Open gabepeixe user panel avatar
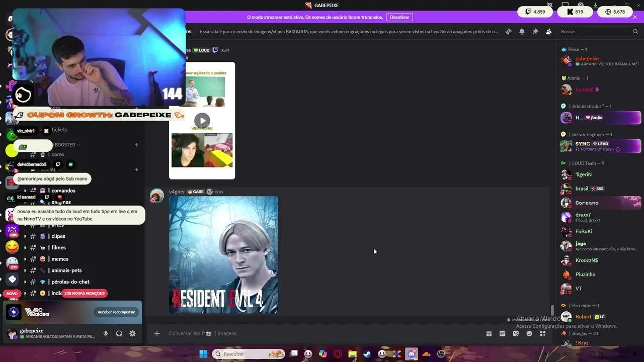Image resolution: width=644 pixels, height=362 pixels. tap(12, 333)
